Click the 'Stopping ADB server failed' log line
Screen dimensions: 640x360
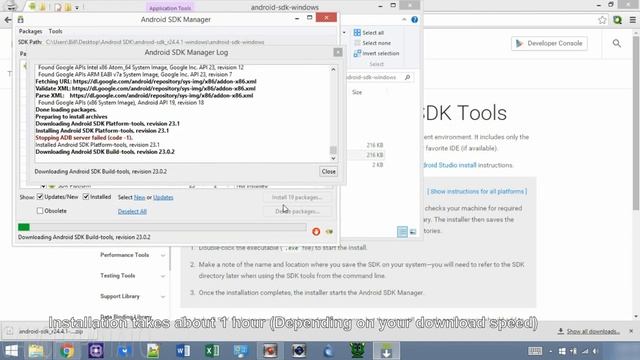pyautogui.click(x=84, y=138)
